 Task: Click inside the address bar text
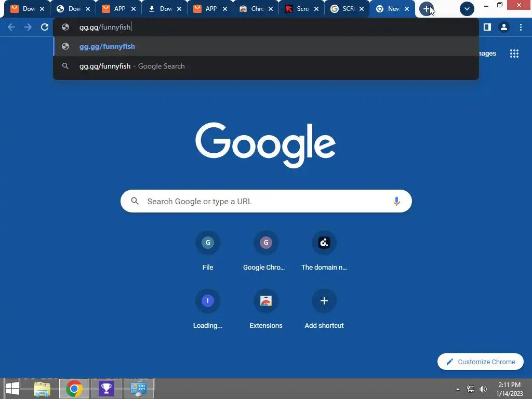[x=105, y=27]
